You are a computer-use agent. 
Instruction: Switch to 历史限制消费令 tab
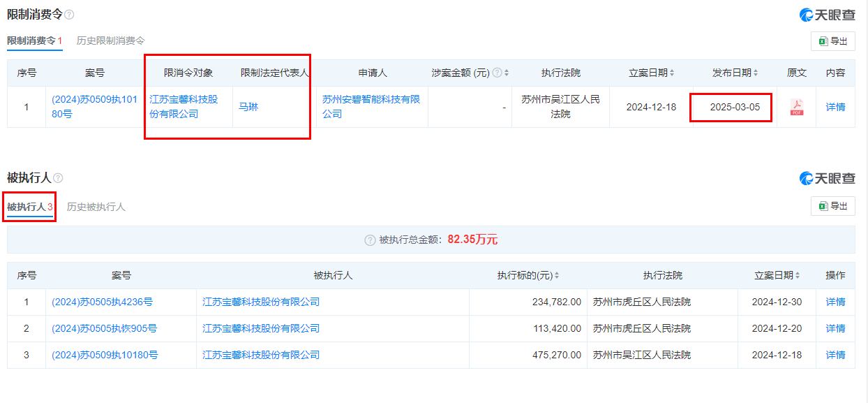tap(111, 41)
